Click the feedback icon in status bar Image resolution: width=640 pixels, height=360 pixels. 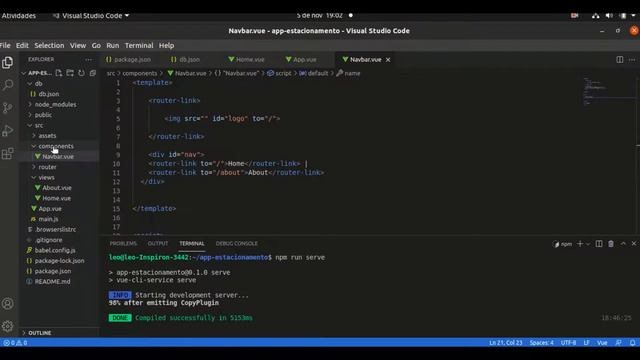tap(619, 342)
